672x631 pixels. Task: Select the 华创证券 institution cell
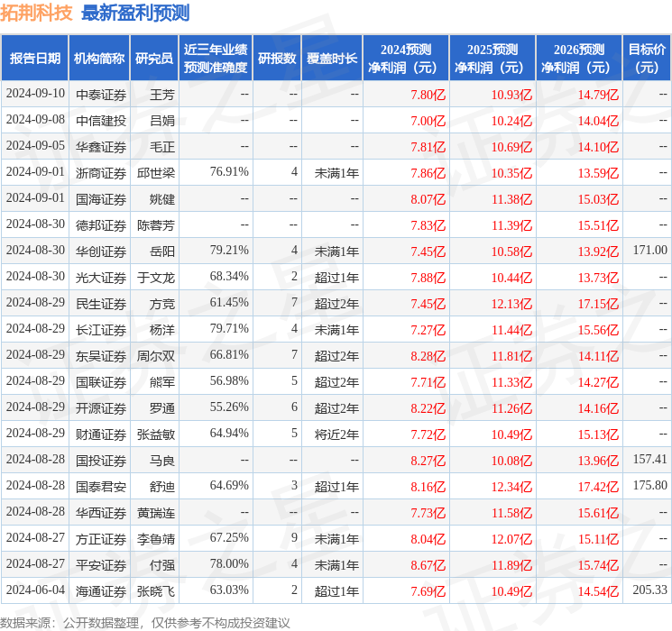(x=101, y=251)
